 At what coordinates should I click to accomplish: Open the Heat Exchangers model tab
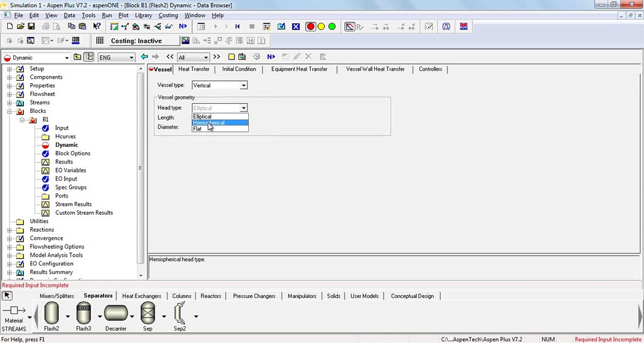(x=142, y=296)
